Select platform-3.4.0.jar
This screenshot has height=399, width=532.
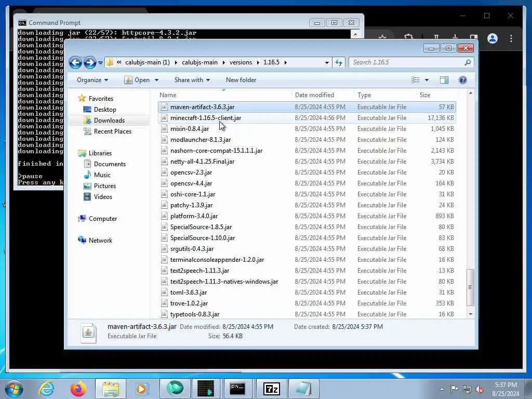[x=307, y=216]
